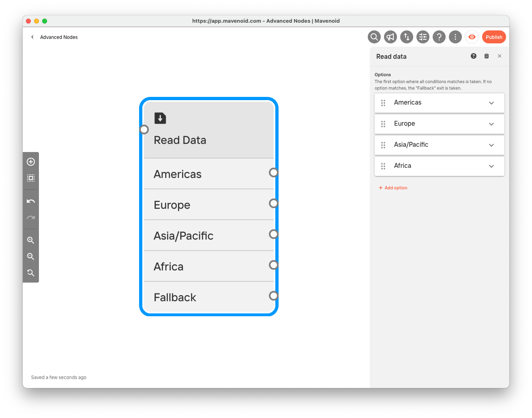Go back using the arrow beside Advanced Nodes
532x418 pixels.
[32, 37]
